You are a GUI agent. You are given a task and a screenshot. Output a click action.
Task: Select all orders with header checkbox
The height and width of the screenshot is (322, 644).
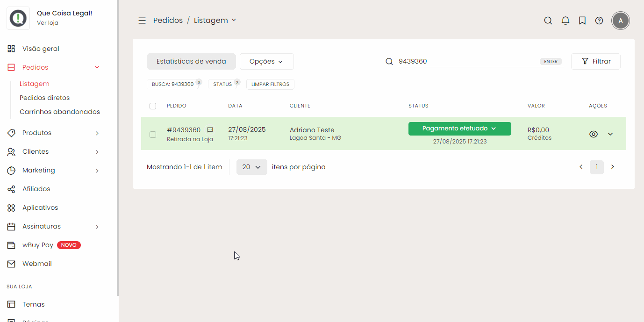pyautogui.click(x=153, y=106)
